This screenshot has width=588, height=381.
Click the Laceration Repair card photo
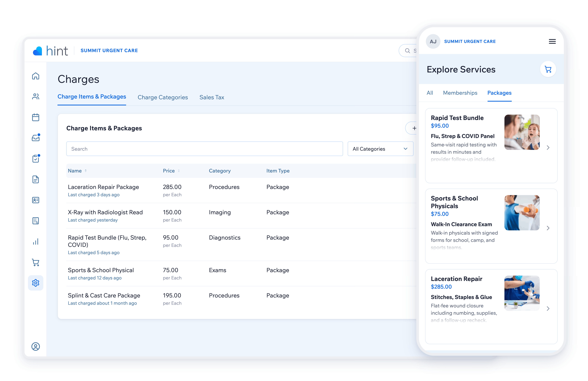(x=522, y=293)
